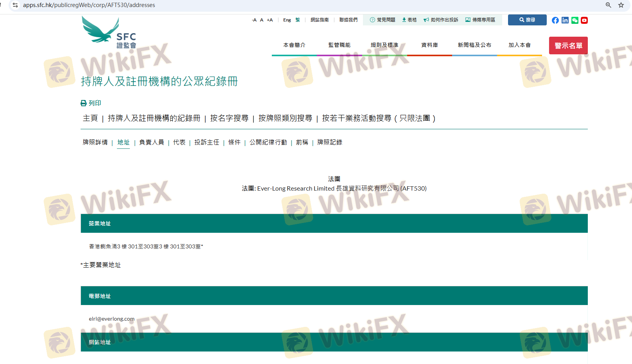Screen dimensions: 632x364
Task: Select the 地址 tab
Action: click(124, 143)
